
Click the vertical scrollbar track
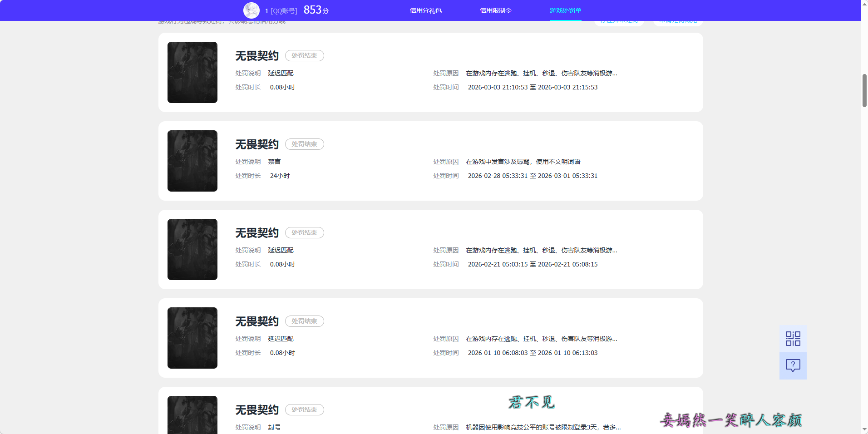click(x=864, y=227)
